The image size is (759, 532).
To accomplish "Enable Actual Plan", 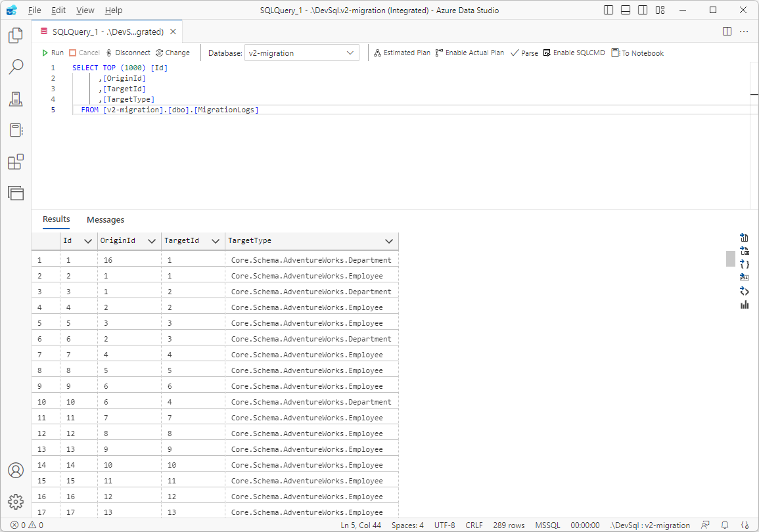I will click(x=470, y=53).
